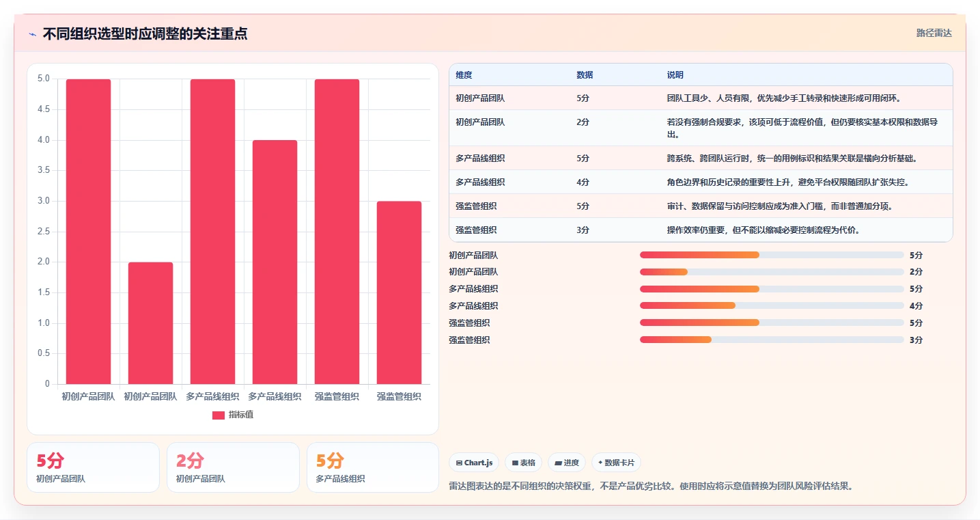Select the table row about 操作效率仍重要
This screenshot has width=980, height=520.
click(x=701, y=230)
